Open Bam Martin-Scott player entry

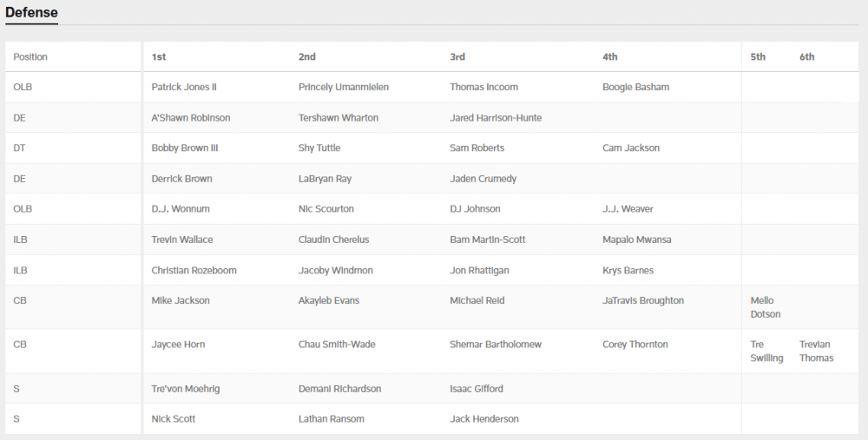pyautogui.click(x=487, y=240)
